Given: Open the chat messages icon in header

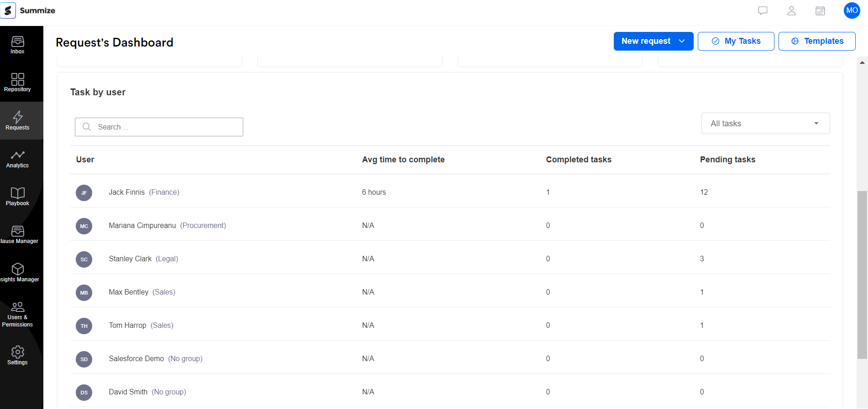Looking at the screenshot, I should (763, 10).
